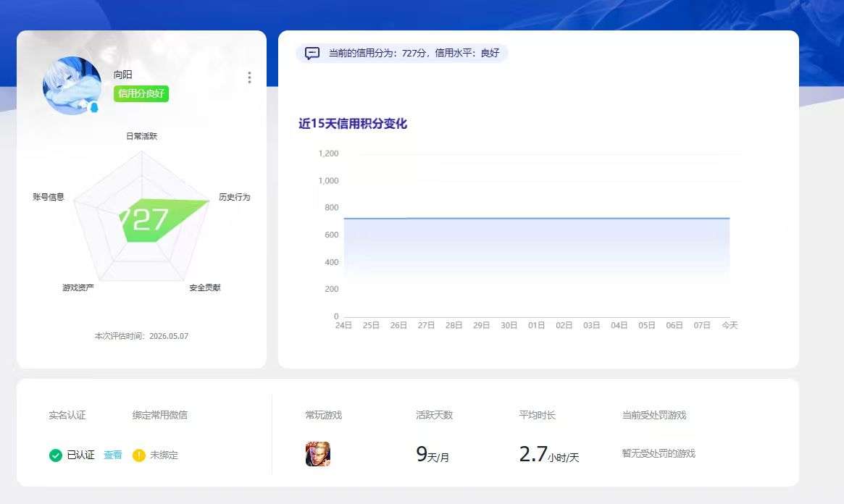Viewport: 844px width, 504px height.
Task: Select the 未绑定 WeChat binding status
Action: point(164,455)
